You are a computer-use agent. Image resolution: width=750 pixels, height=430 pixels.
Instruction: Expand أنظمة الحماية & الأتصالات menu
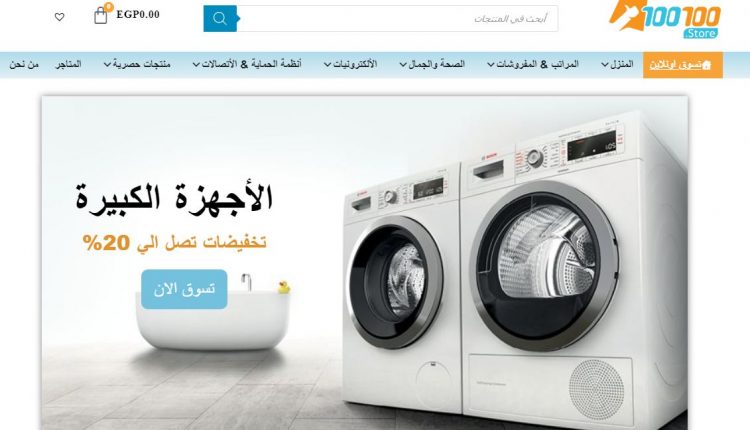pyautogui.click(x=247, y=64)
